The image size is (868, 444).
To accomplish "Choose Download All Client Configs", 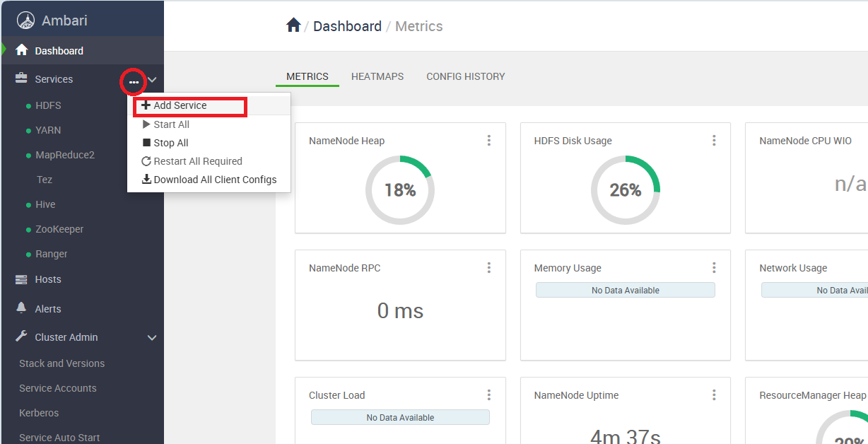I will click(x=209, y=180).
